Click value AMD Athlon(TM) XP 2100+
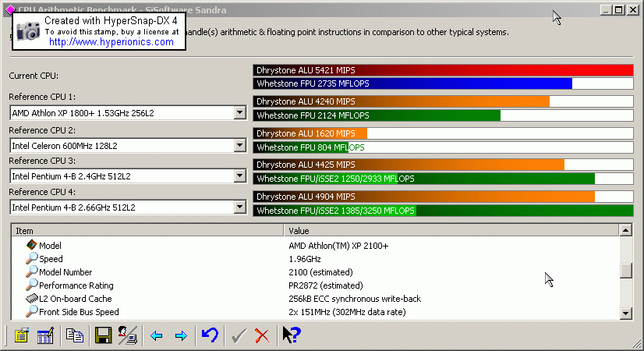The width and height of the screenshot is (644, 351). [338, 246]
